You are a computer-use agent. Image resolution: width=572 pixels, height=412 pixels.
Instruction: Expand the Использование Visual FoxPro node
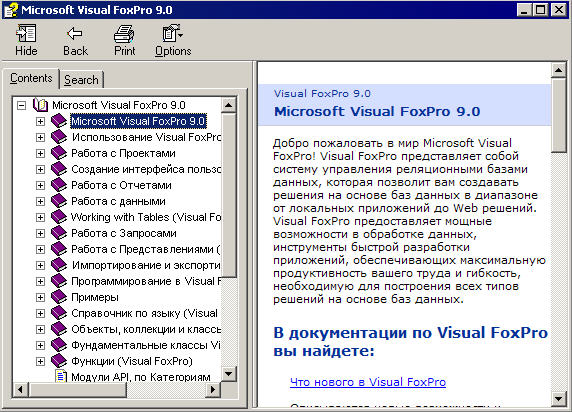(40, 137)
